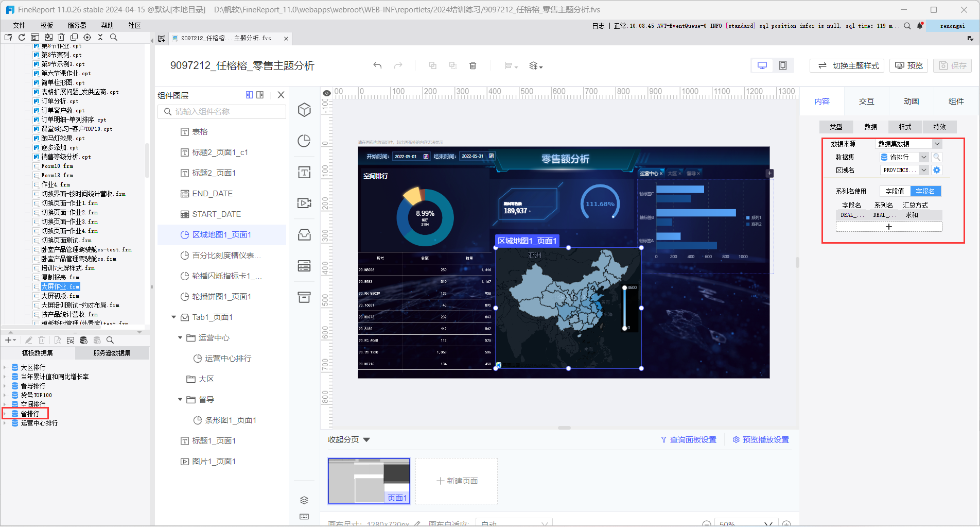Click the magnifier beside 省排行 dataset field
This screenshot has width=980, height=527.
[x=937, y=157]
